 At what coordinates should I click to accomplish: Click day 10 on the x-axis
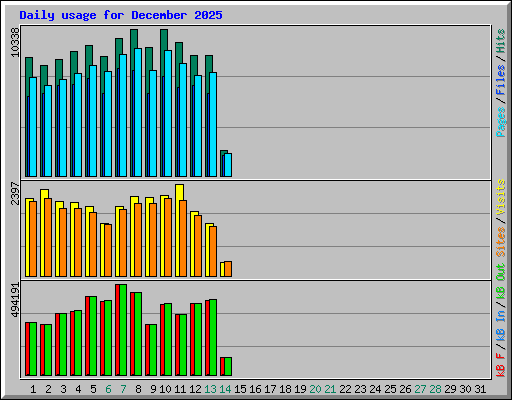click(165, 389)
